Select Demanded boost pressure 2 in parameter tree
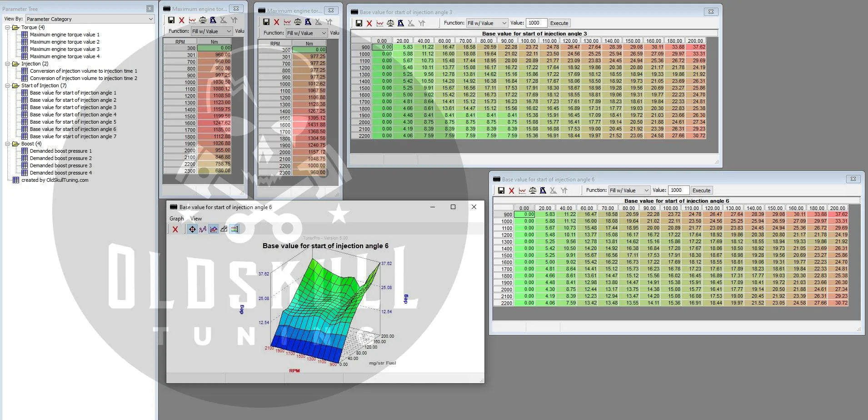Screen dimensions: 868x420 pos(61,158)
